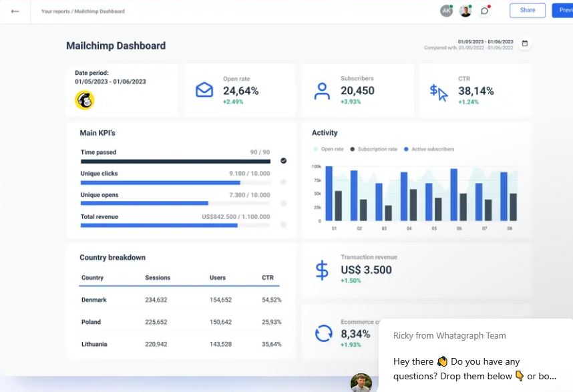Toggle Subscription rate legend series
The height and width of the screenshot is (392, 573).
[x=374, y=149]
